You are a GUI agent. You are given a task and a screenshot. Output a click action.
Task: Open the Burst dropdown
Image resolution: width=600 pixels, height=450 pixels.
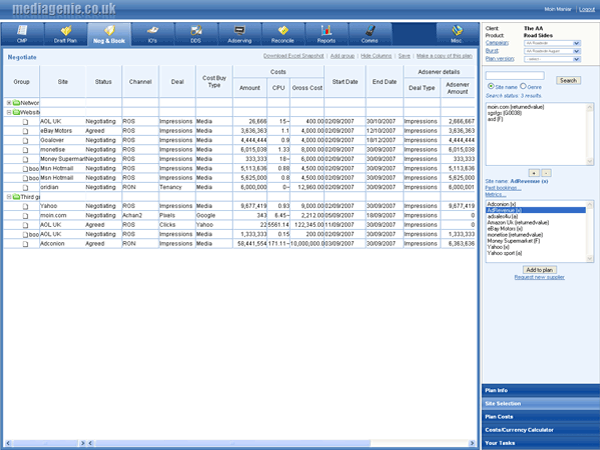click(x=552, y=51)
